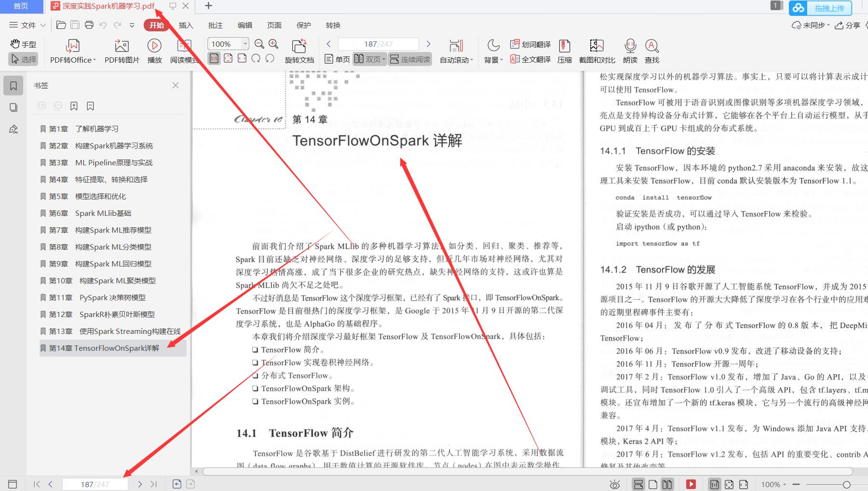868x491 pixels.
Task: Switch to the 批注 ribbon tab
Action: click(x=216, y=25)
